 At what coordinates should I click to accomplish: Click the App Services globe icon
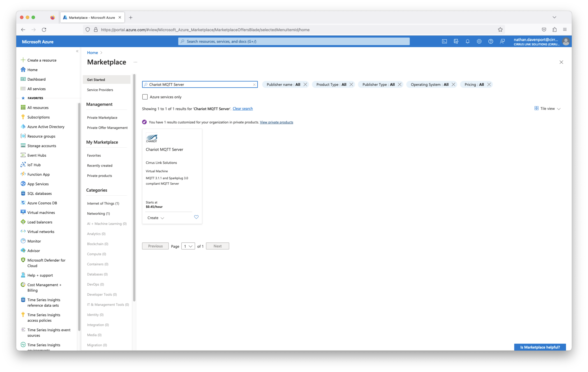click(x=23, y=183)
